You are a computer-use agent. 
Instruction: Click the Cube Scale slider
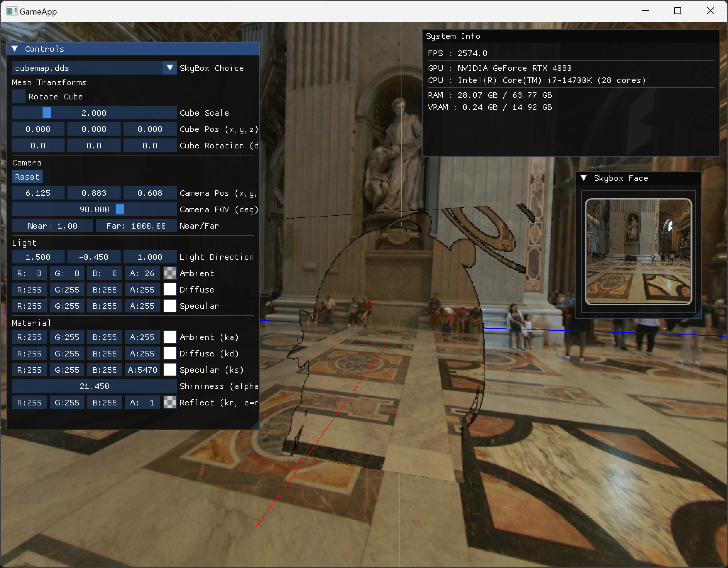click(x=94, y=113)
